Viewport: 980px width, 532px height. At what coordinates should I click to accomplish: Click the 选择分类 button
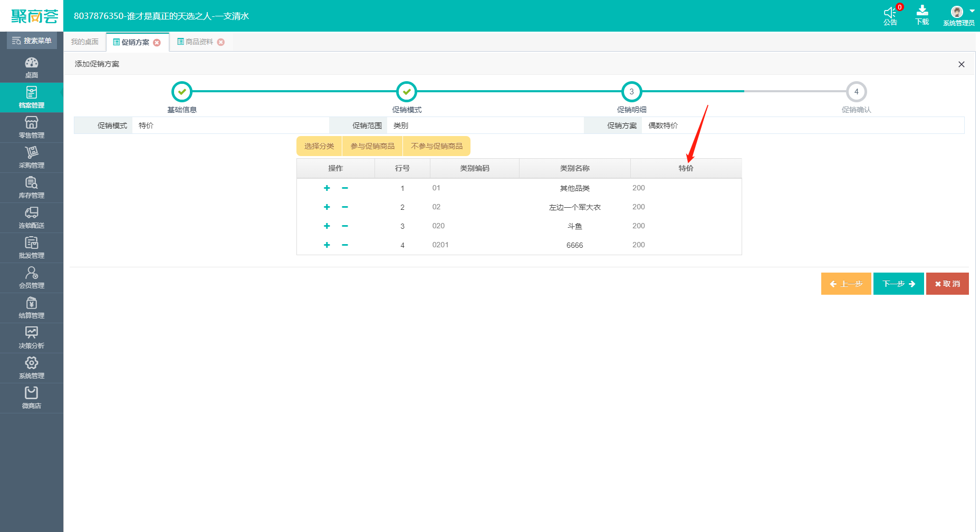pyautogui.click(x=319, y=146)
